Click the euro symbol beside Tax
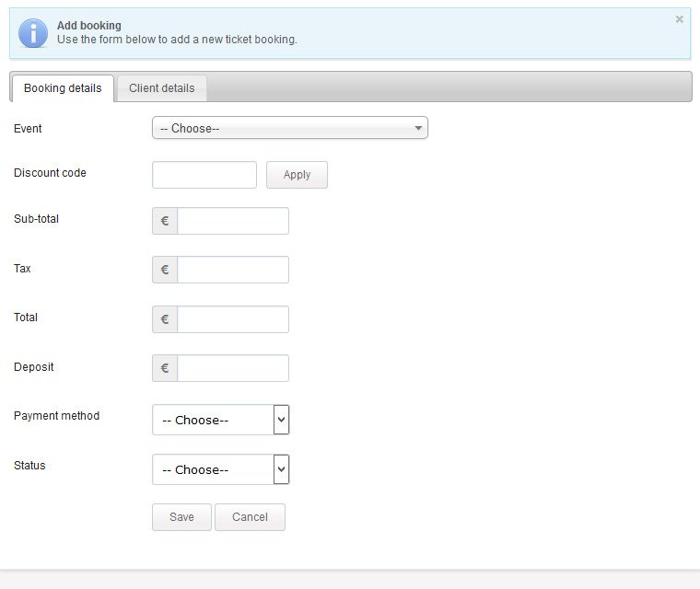The width and height of the screenshot is (700, 589). [x=165, y=270]
